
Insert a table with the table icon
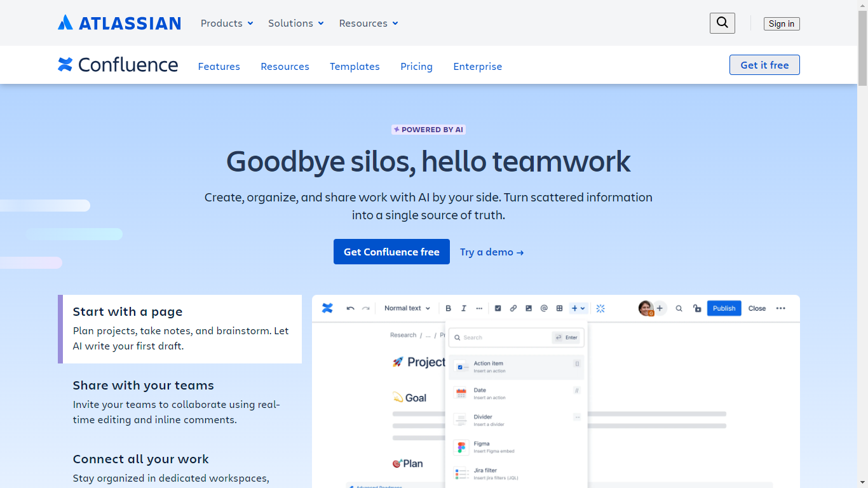click(559, 308)
